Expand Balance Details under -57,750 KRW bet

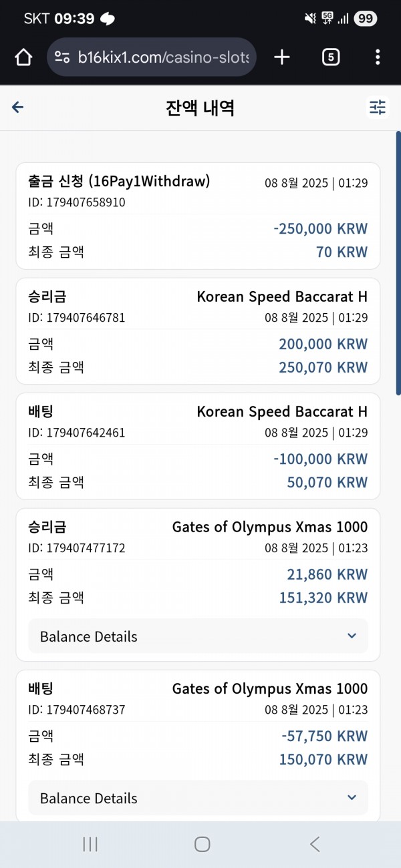(198, 798)
